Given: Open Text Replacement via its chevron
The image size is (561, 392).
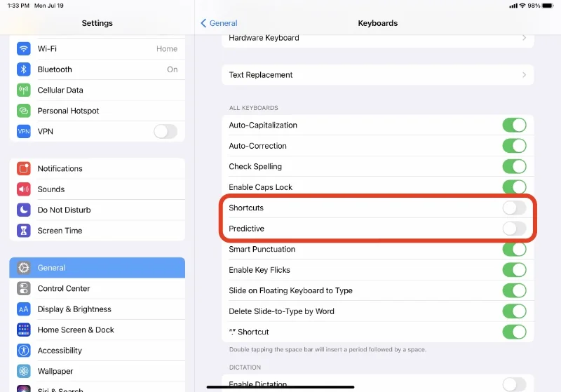Looking at the screenshot, I should pyautogui.click(x=524, y=75).
